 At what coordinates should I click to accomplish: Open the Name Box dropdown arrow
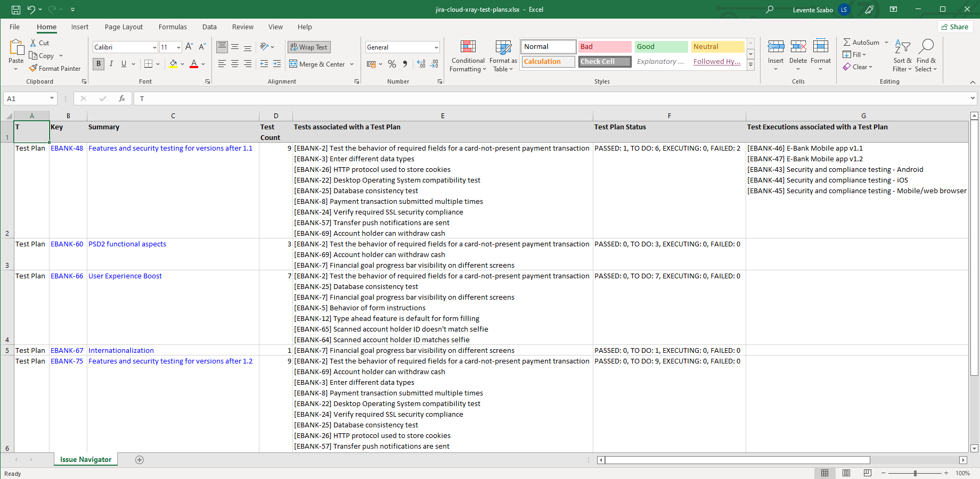[52, 98]
